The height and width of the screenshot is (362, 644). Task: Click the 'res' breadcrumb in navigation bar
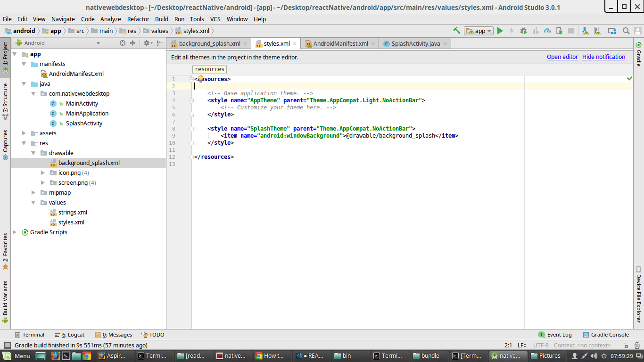coord(127,31)
